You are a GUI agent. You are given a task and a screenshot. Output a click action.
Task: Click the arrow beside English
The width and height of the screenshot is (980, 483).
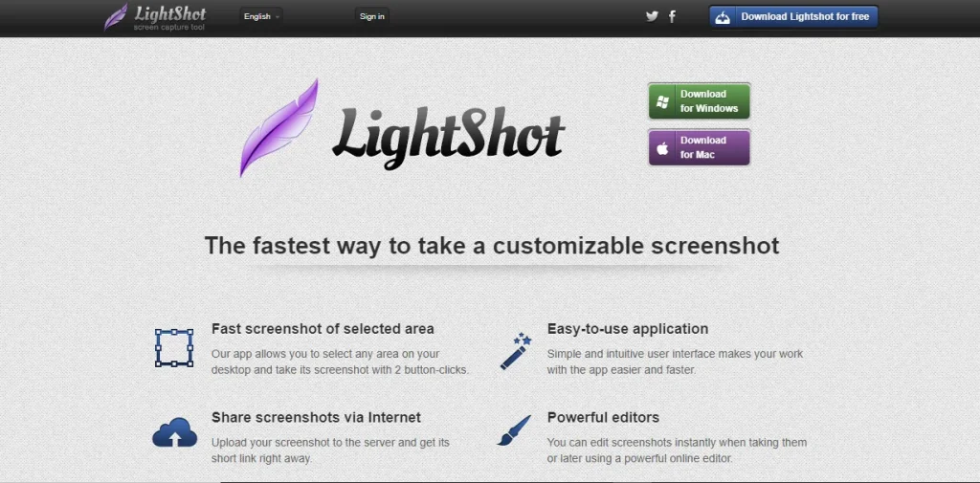278,17
